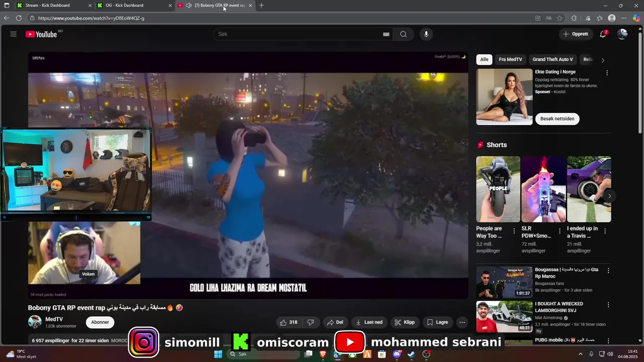Click the MedTV channel name
The height and width of the screenshot is (362, 644).
(54, 319)
